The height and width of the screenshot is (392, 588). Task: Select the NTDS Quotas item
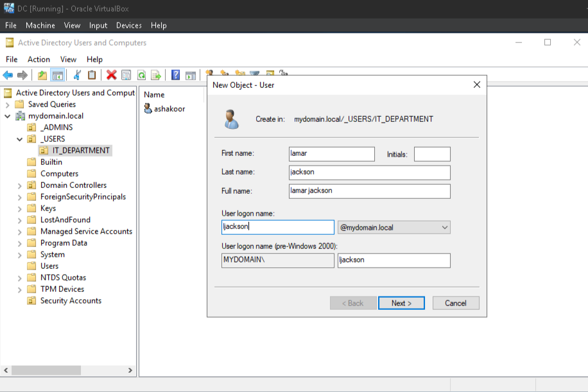[64, 278]
